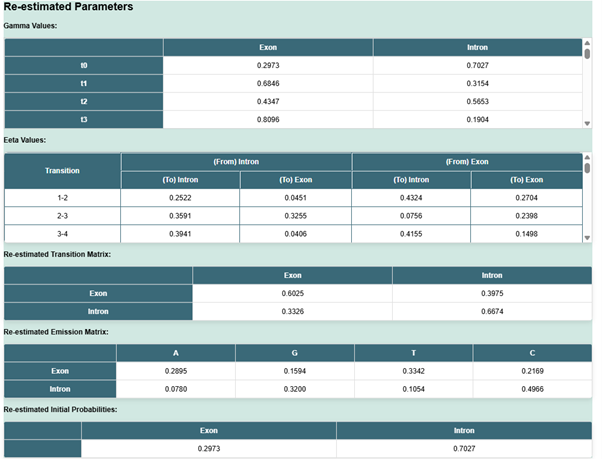This screenshot has height=459, width=602.
Task: Select the 3-4 transition row label
Action: pos(62,234)
